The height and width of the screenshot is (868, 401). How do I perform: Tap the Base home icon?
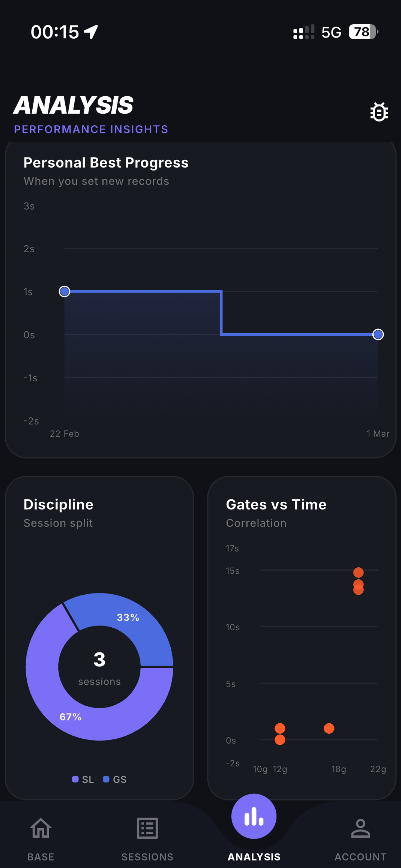tap(41, 828)
